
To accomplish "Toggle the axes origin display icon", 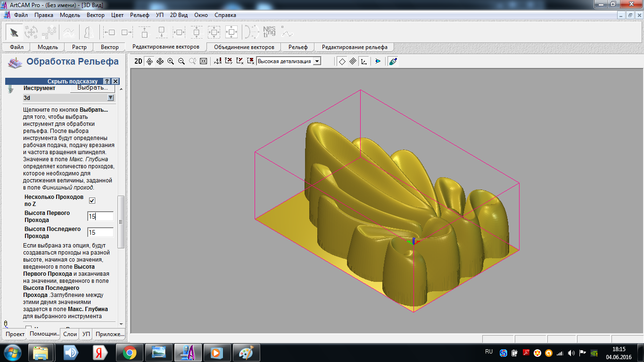I will [363, 61].
